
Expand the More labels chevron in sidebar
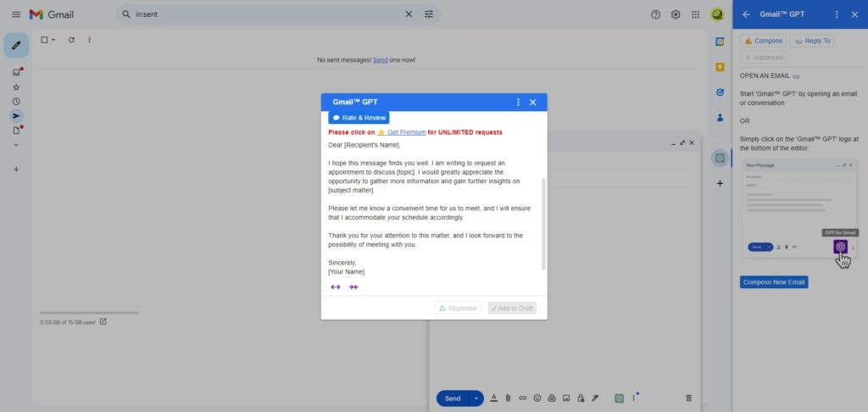tap(16, 144)
